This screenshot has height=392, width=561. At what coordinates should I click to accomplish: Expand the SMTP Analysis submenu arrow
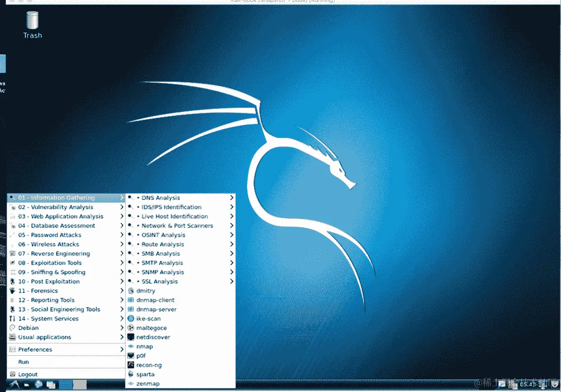pos(232,263)
